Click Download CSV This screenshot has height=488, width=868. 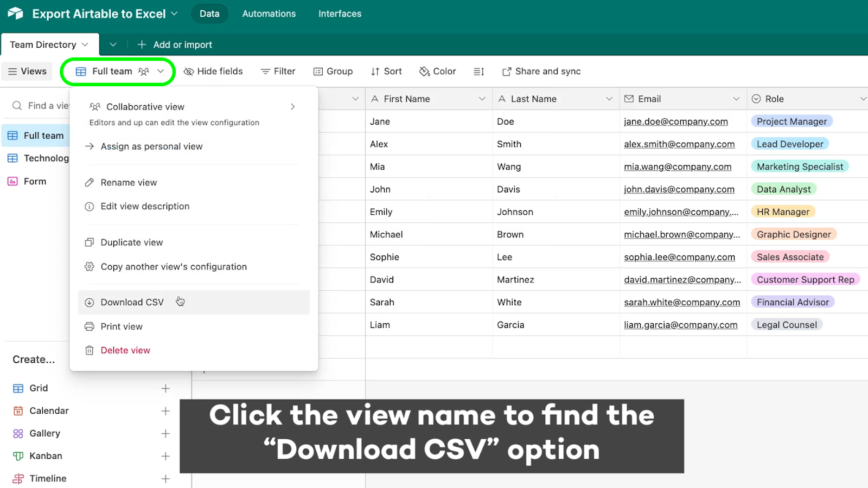[194, 302]
